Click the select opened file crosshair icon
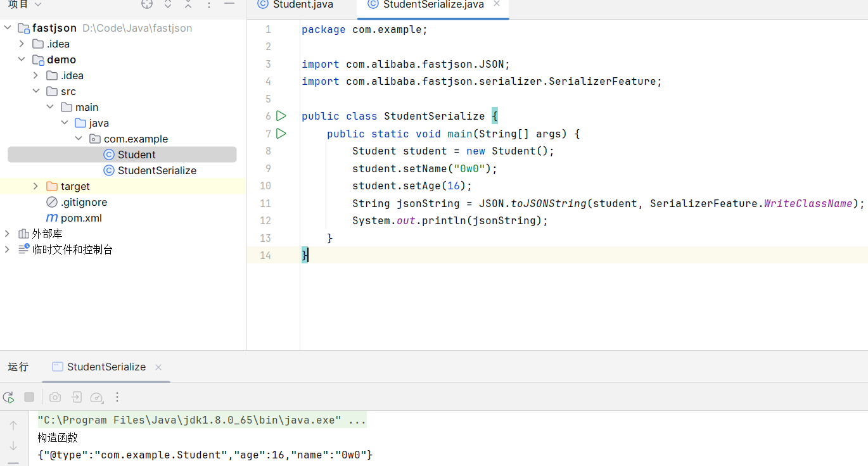 coord(147,4)
